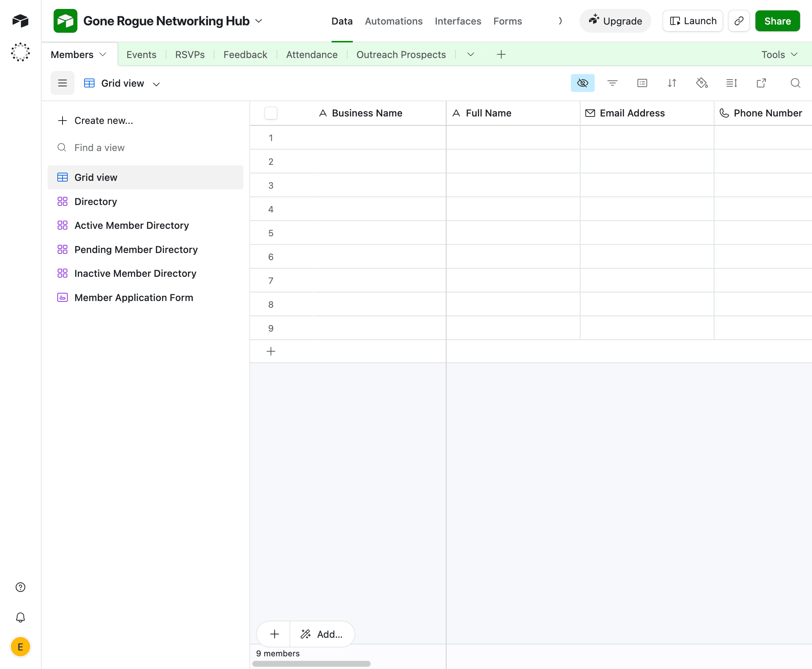Open the Filter records icon

(x=612, y=83)
